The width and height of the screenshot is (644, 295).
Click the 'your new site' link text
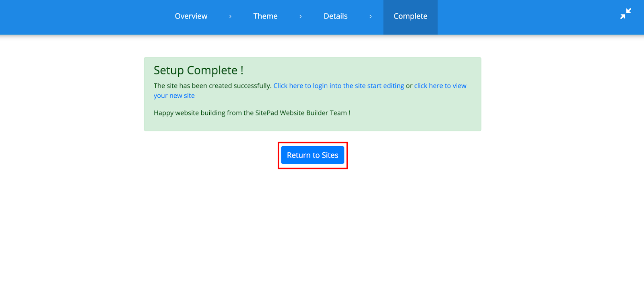point(174,96)
